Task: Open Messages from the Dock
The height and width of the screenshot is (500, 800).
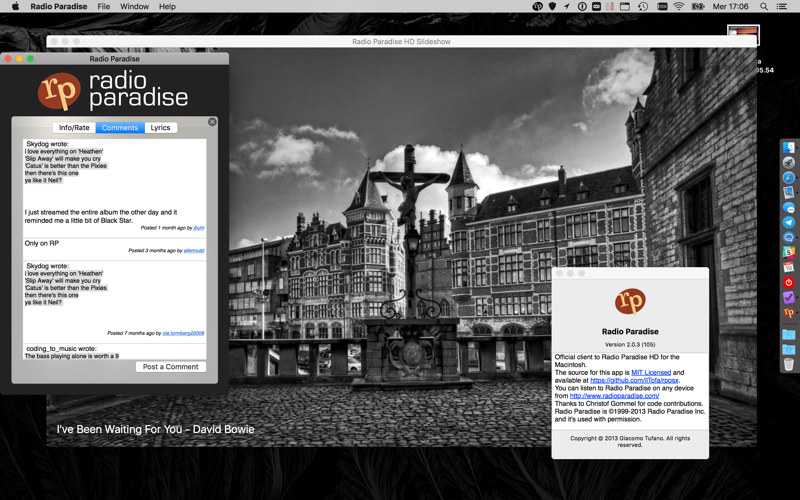Action: point(789,208)
